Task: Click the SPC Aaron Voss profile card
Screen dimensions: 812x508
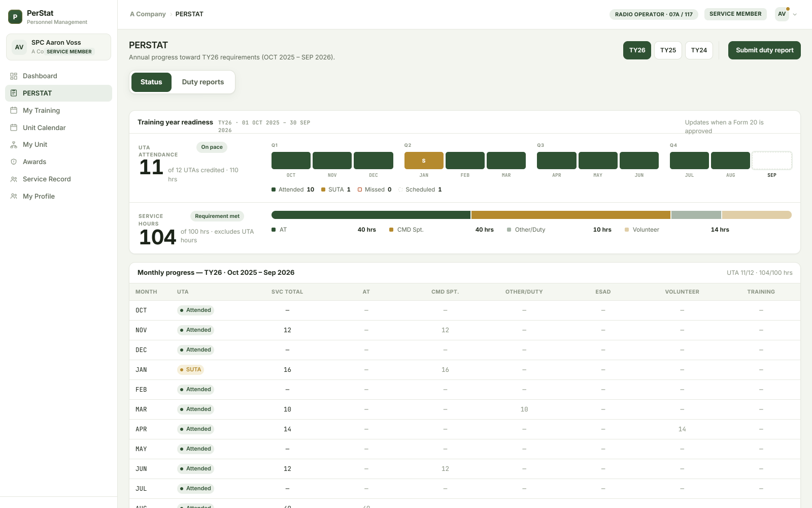Action: [x=58, y=47]
